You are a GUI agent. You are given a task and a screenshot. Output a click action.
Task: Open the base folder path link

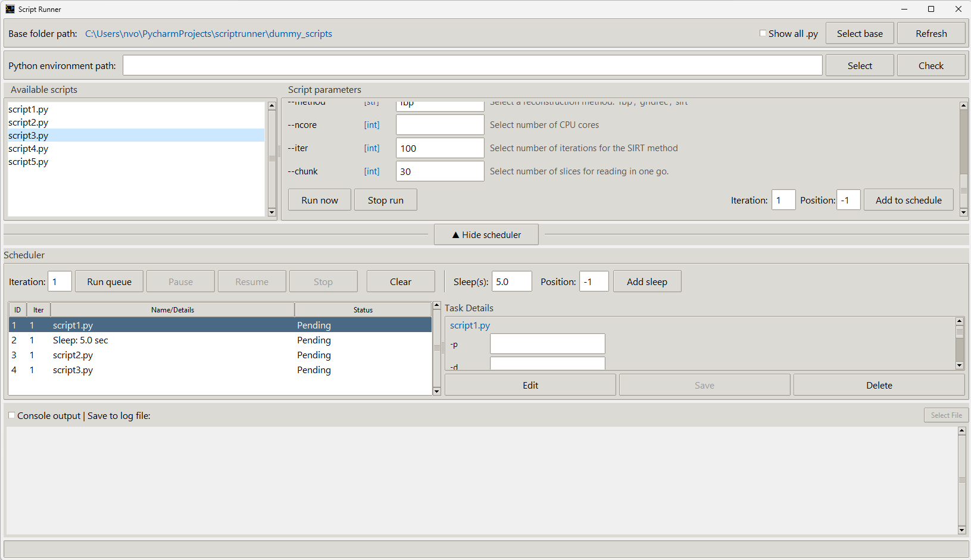coord(209,33)
